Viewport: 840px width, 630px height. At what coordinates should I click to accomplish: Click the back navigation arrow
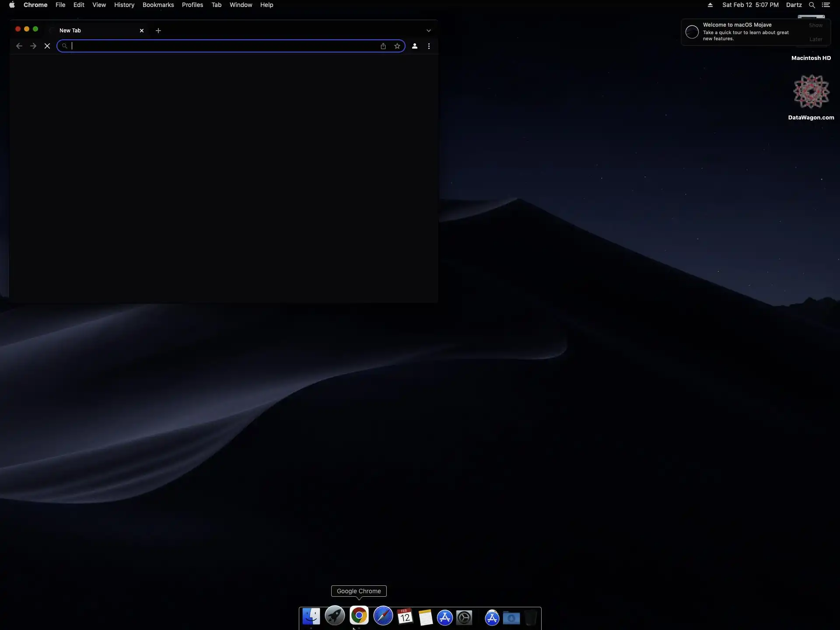click(x=19, y=46)
